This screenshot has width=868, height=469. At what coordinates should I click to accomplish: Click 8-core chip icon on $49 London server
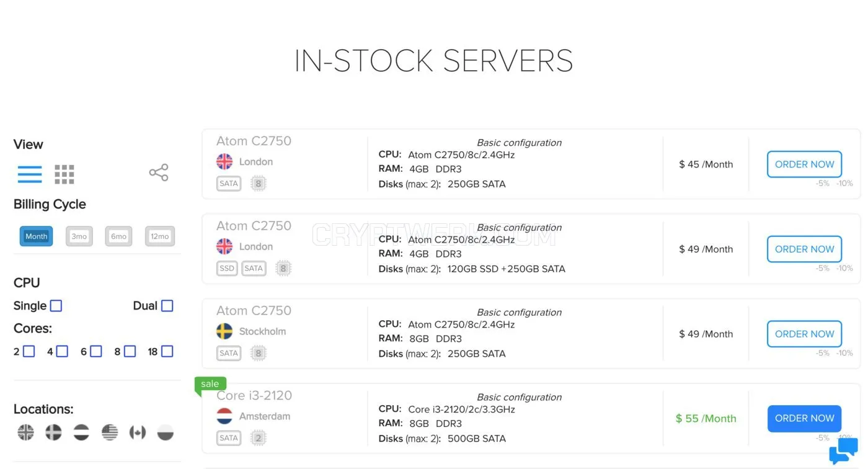pyautogui.click(x=283, y=268)
